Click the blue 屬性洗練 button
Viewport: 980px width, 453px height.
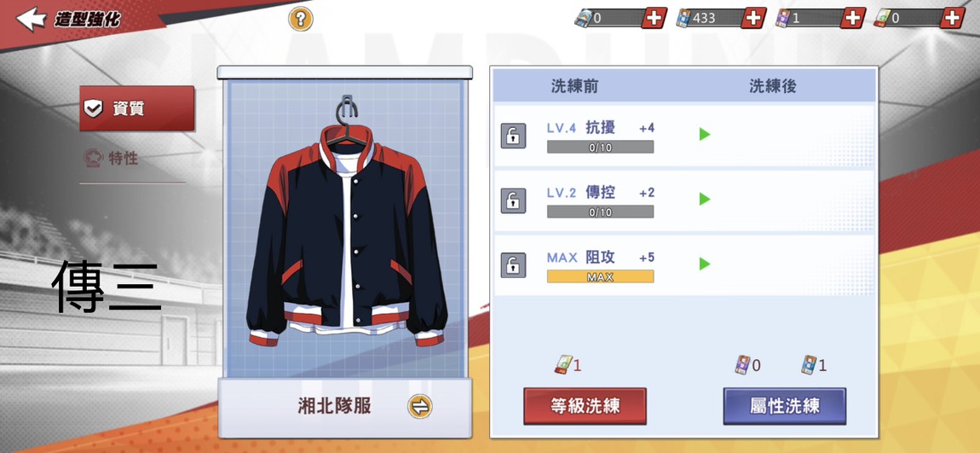coord(784,406)
